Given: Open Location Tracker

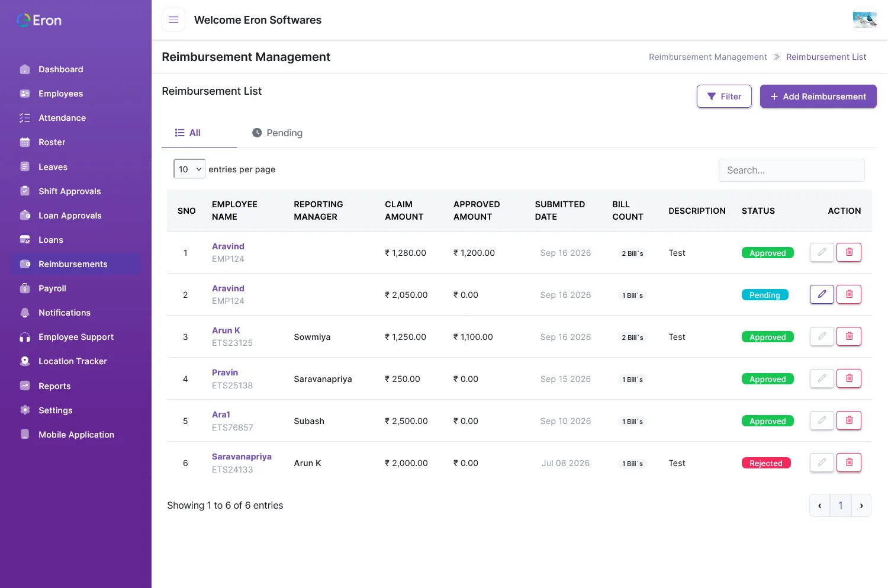Looking at the screenshot, I should (76, 361).
